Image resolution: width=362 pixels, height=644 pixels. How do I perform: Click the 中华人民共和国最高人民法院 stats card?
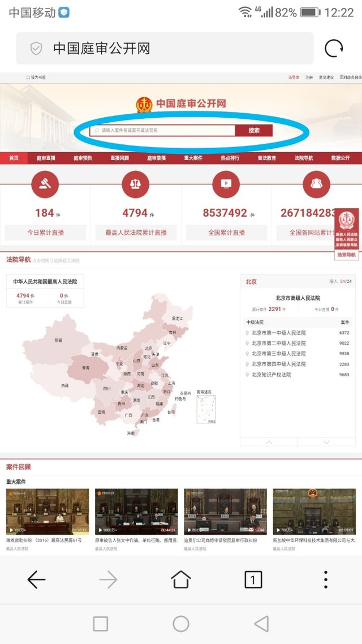(45, 291)
